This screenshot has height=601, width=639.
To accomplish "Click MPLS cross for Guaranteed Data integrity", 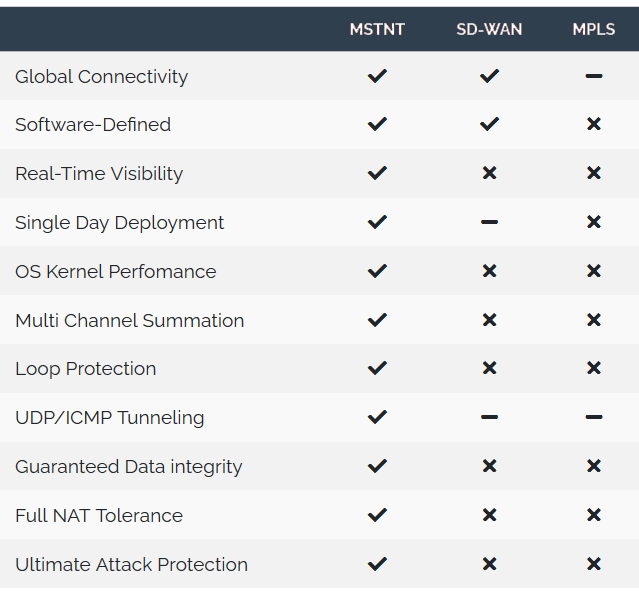I will (x=594, y=466).
